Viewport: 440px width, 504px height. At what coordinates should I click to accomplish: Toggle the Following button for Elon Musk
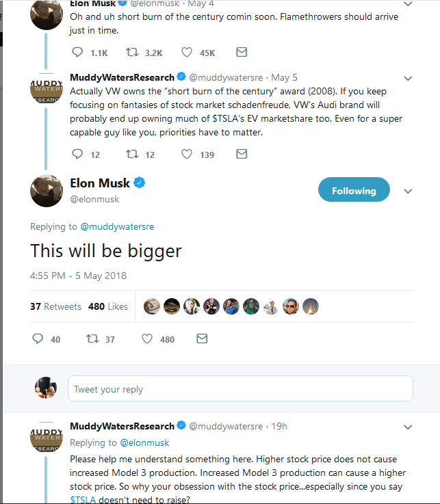[354, 191]
